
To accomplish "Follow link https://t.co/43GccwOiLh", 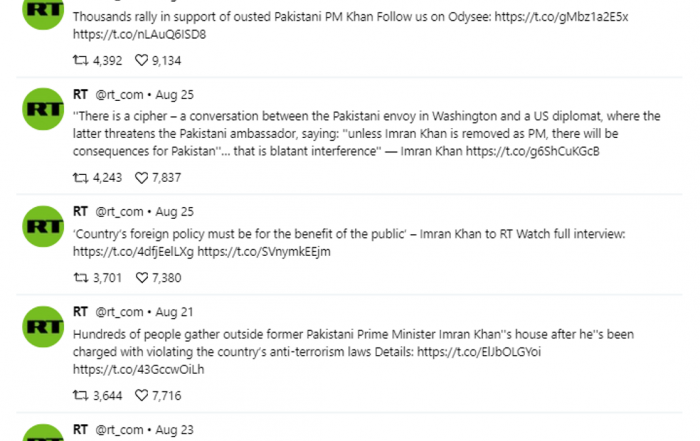I will pyautogui.click(x=138, y=370).
